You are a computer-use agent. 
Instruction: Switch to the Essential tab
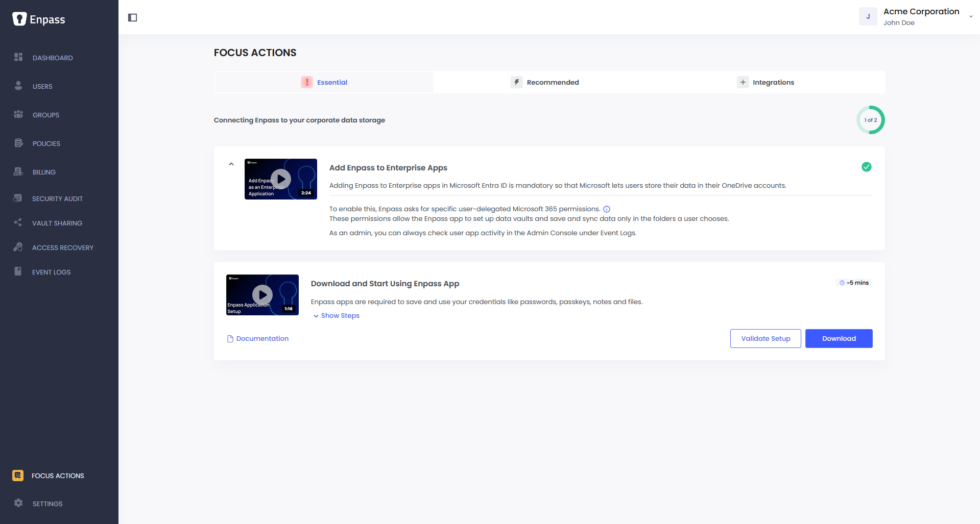(x=324, y=82)
